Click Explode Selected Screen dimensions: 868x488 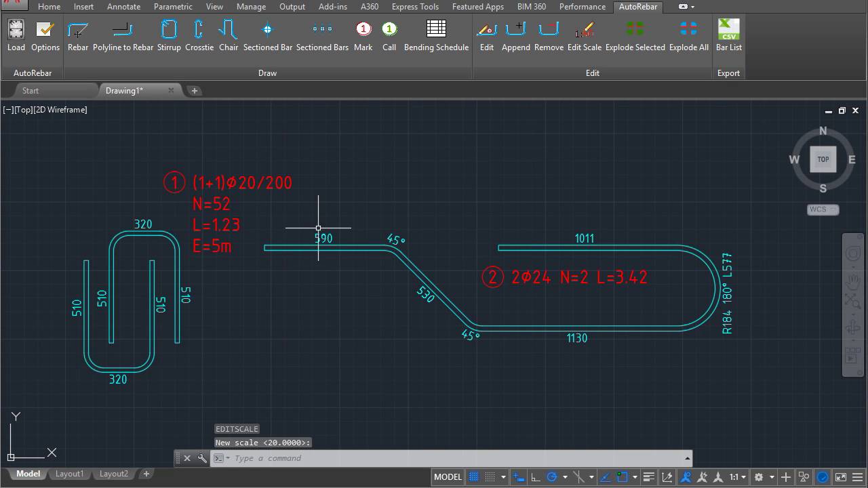pyautogui.click(x=635, y=36)
